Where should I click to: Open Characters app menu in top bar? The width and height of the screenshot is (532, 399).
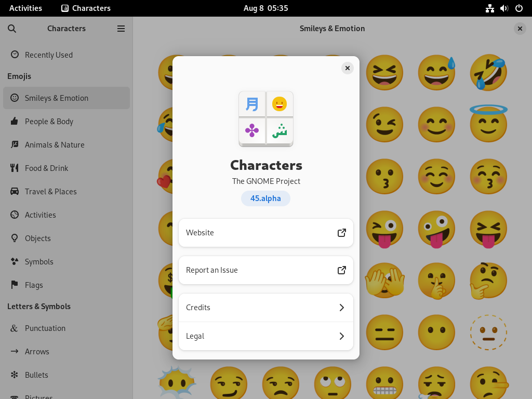[86, 8]
